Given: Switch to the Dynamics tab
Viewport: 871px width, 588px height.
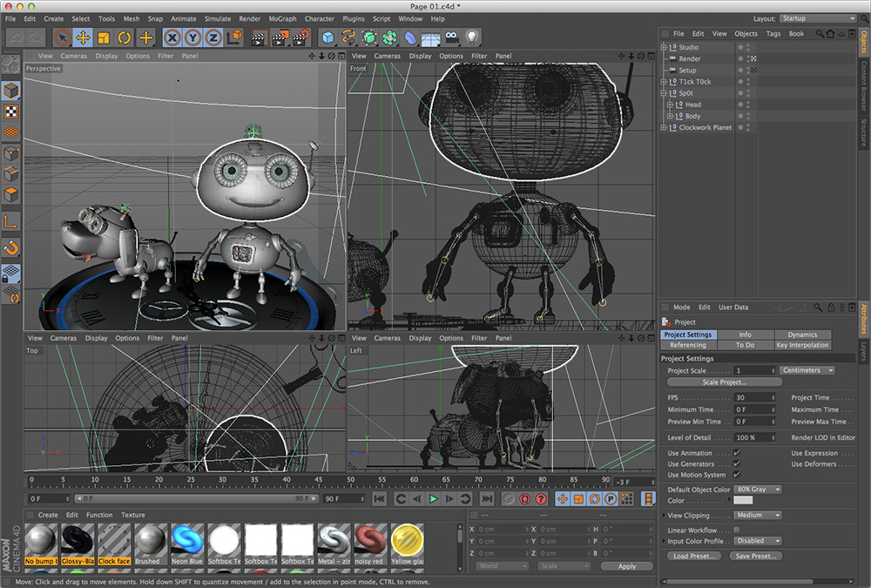Looking at the screenshot, I should tap(803, 335).
